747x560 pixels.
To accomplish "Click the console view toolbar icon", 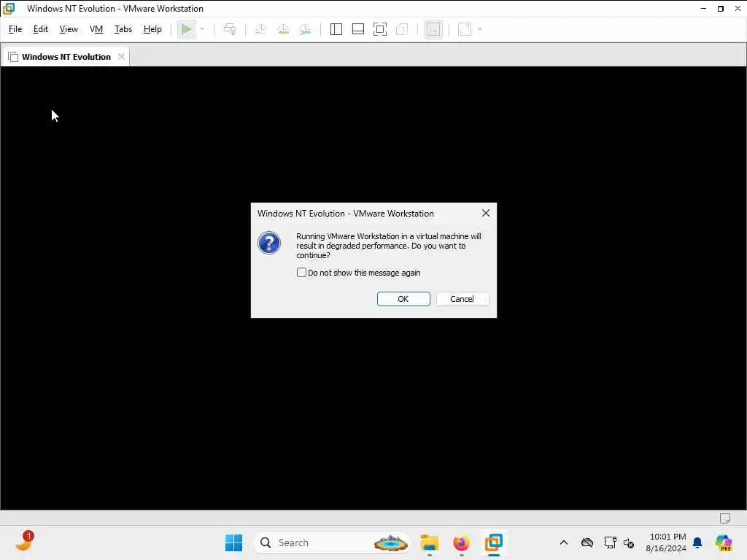I will 433,29.
